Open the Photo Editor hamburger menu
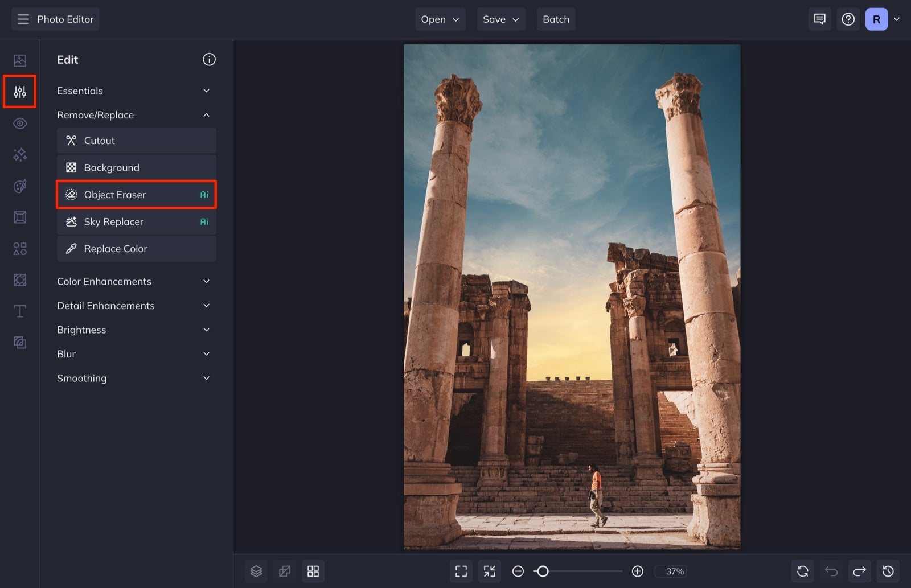Viewport: 911px width, 588px height. [x=23, y=19]
